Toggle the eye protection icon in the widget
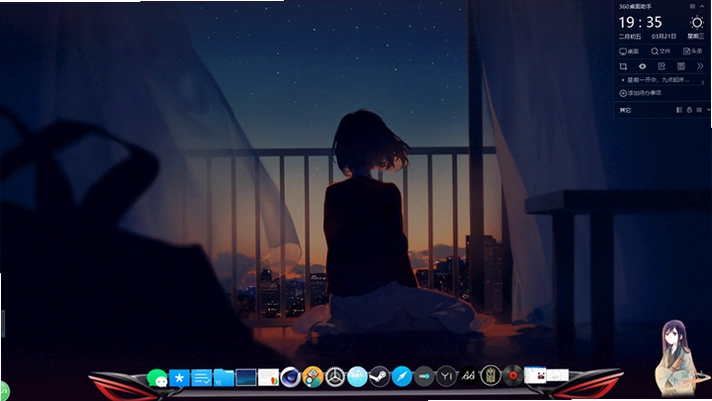 (642, 66)
